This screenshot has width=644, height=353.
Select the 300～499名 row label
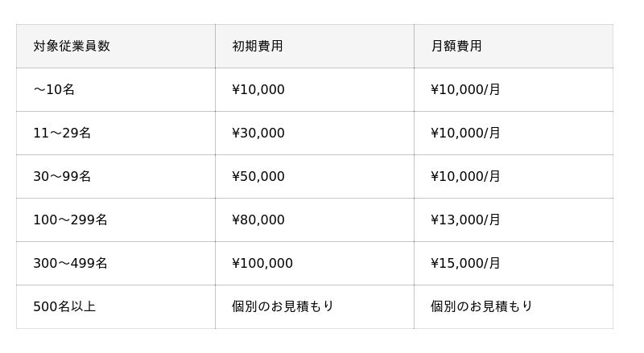pyautogui.click(x=70, y=263)
